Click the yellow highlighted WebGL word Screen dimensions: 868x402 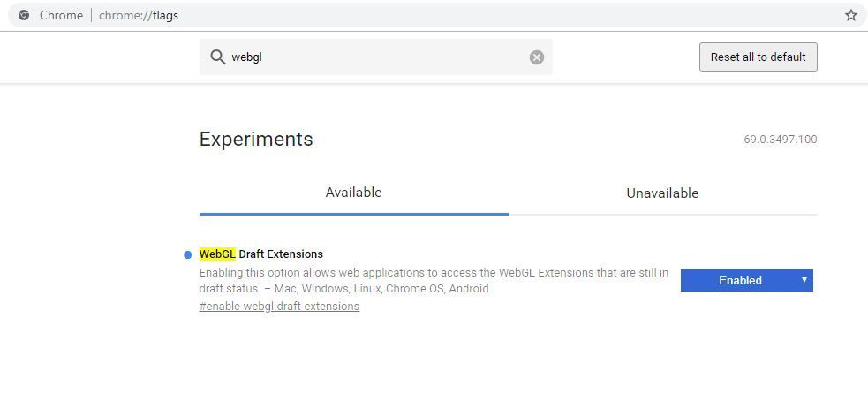click(217, 254)
